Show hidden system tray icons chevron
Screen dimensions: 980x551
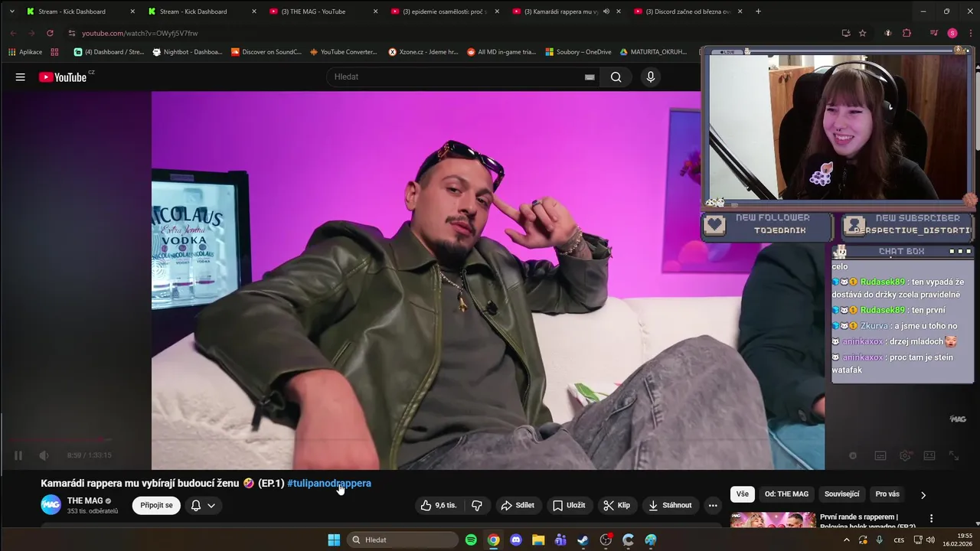[847, 540]
